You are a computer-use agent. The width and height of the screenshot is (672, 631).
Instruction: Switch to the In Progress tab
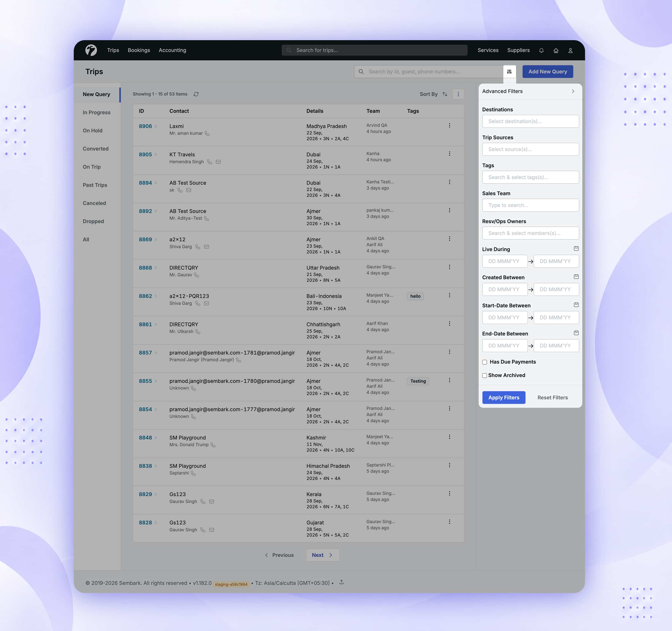(x=97, y=113)
